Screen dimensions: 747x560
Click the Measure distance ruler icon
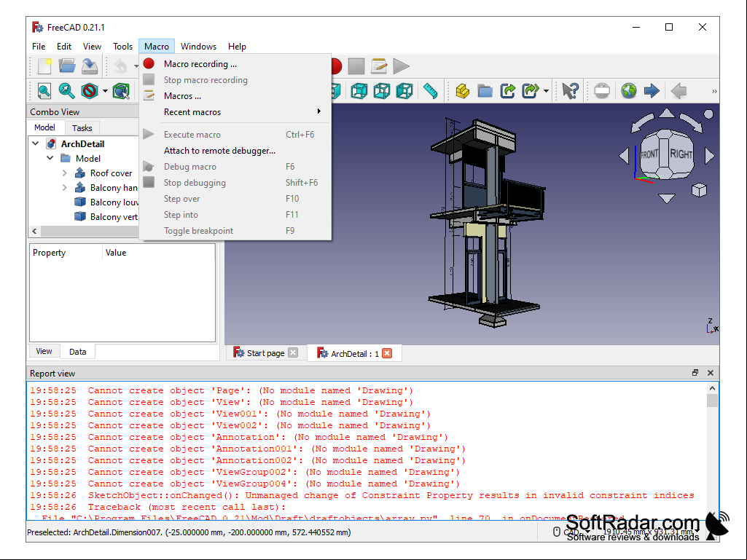(x=430, y=90)
